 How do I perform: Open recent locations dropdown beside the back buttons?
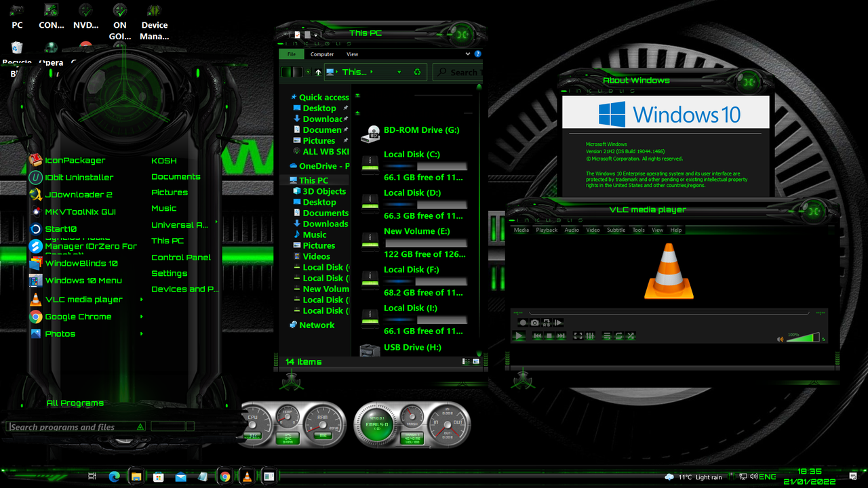(308, 72)
